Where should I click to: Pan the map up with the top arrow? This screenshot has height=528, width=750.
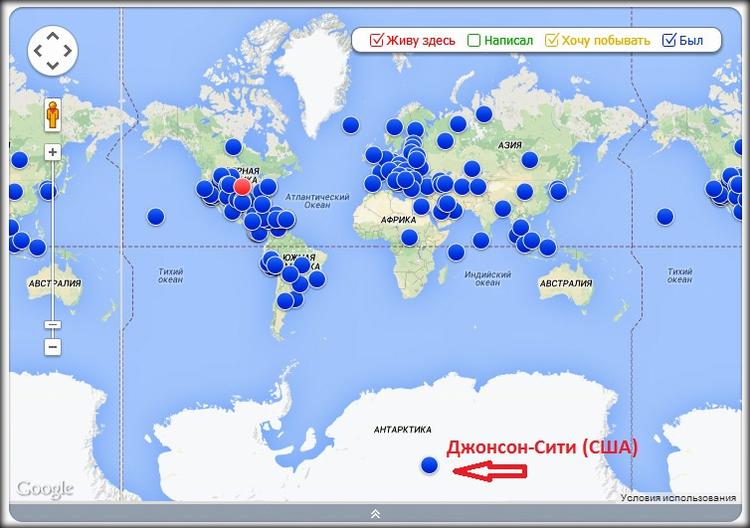point(52,36)
